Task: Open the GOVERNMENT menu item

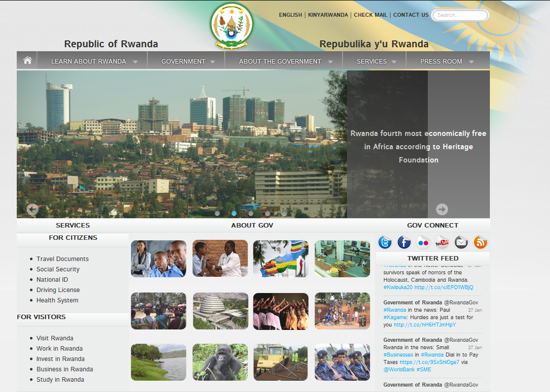Action: point(183,62)
